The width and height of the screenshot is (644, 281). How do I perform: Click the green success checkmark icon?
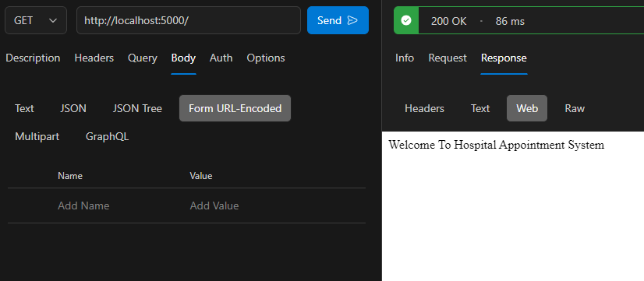[406, 20]
